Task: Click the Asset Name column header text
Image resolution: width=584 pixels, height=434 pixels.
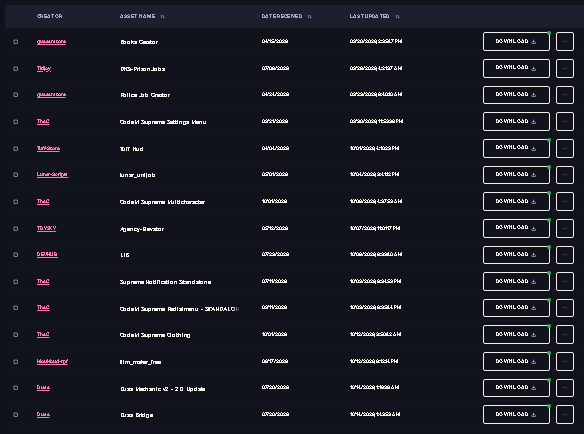Action: [x=137, y=16]
